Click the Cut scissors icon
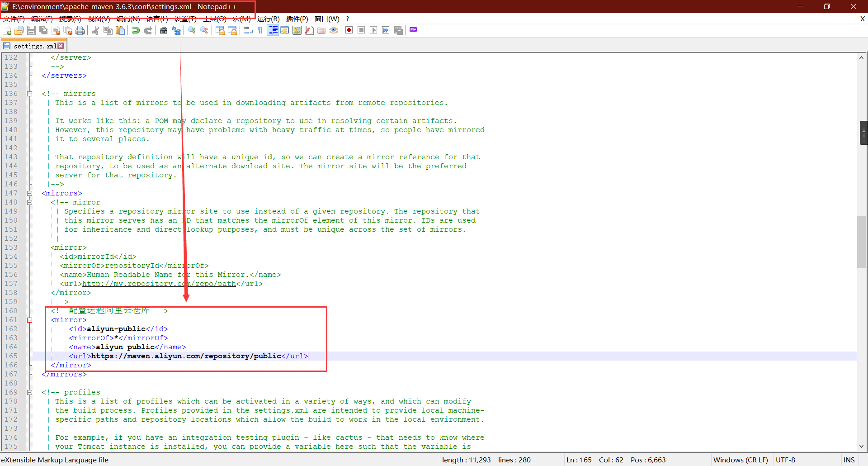 [96, 30]
